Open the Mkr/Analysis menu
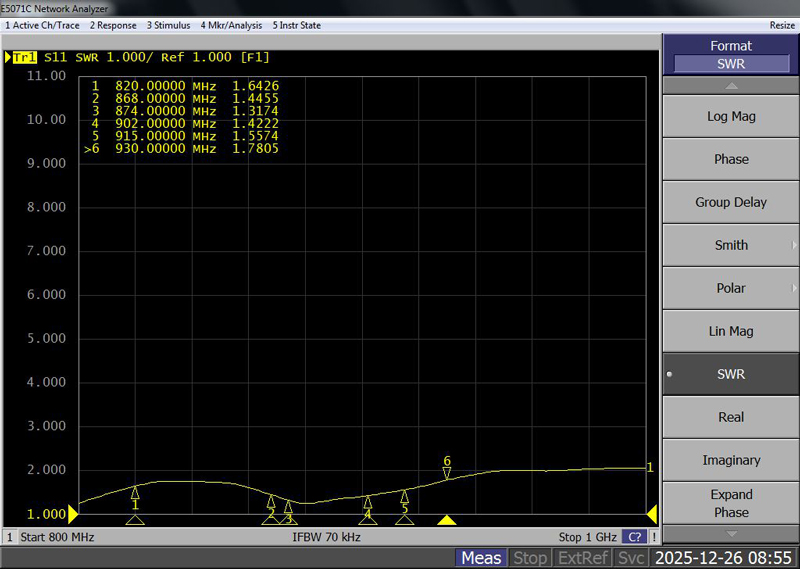 [231, 25]
